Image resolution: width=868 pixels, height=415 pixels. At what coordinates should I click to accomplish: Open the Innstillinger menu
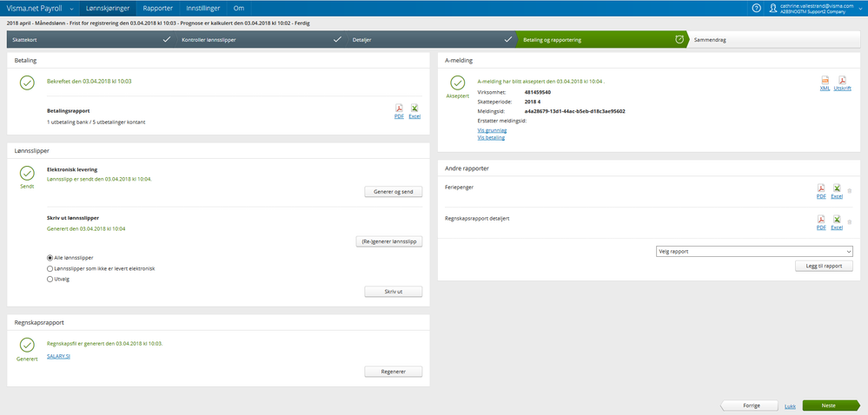pyautogui.click(x=203, y=9)
